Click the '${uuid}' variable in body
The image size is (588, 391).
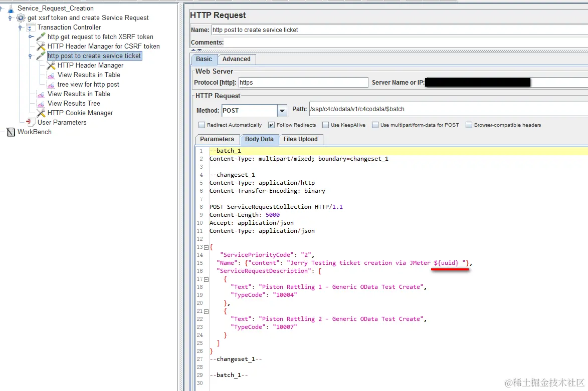click(446, 263)
